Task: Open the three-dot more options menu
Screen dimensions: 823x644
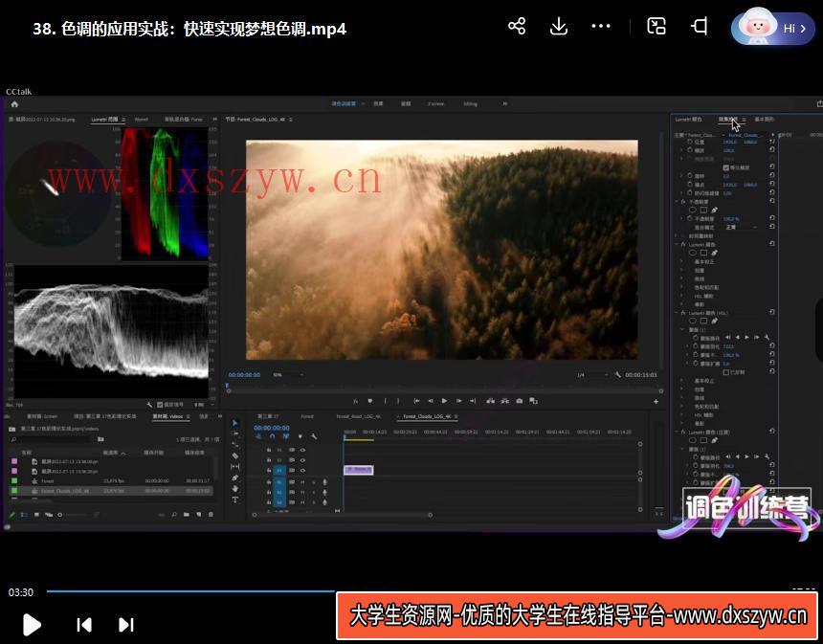Action: pos(600,26)
